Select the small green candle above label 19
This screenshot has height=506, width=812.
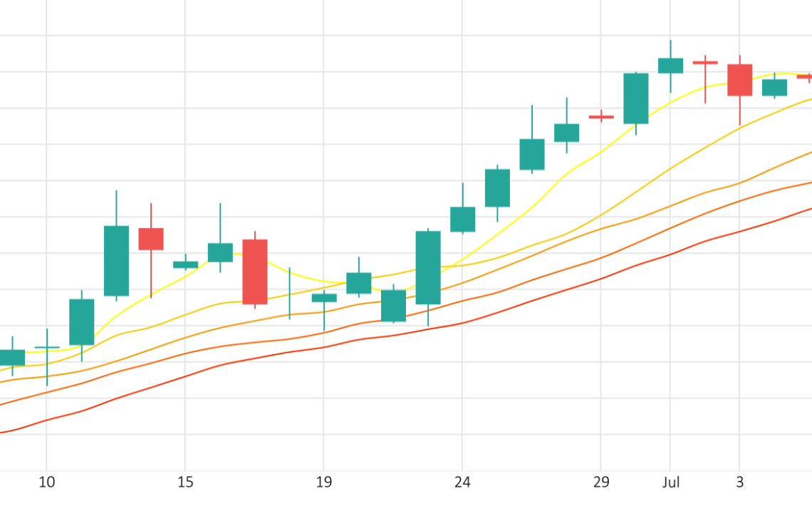coord(324,298)
